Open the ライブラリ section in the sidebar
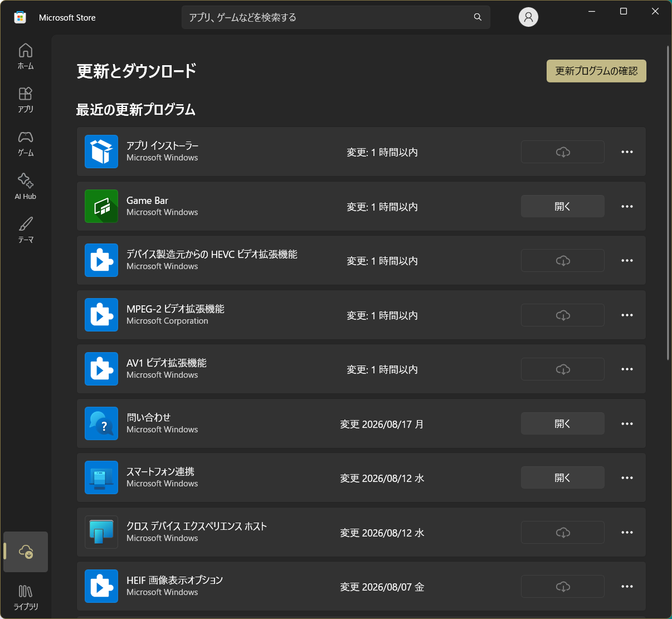The image size is (672, 619). point(26,597)
